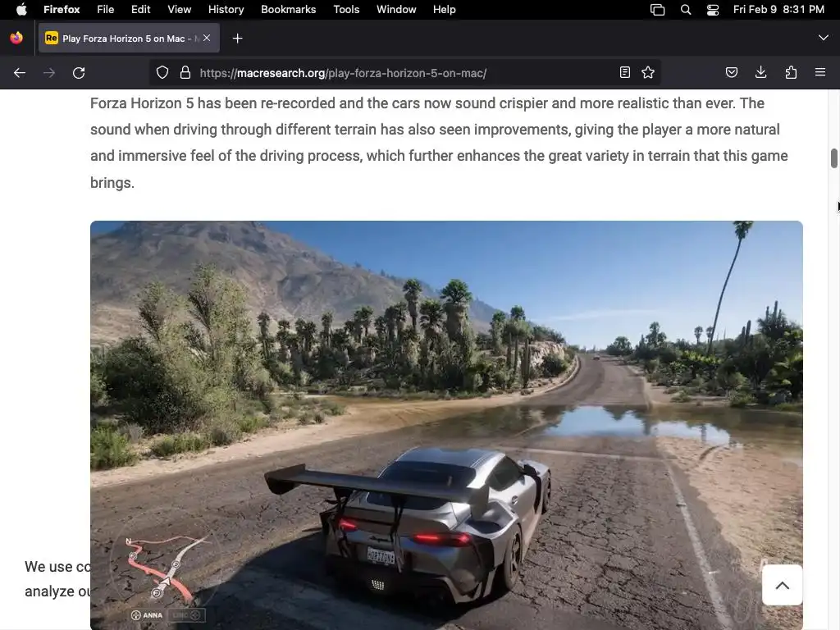
Task: Open the Extensions panel
Action: 791,72
